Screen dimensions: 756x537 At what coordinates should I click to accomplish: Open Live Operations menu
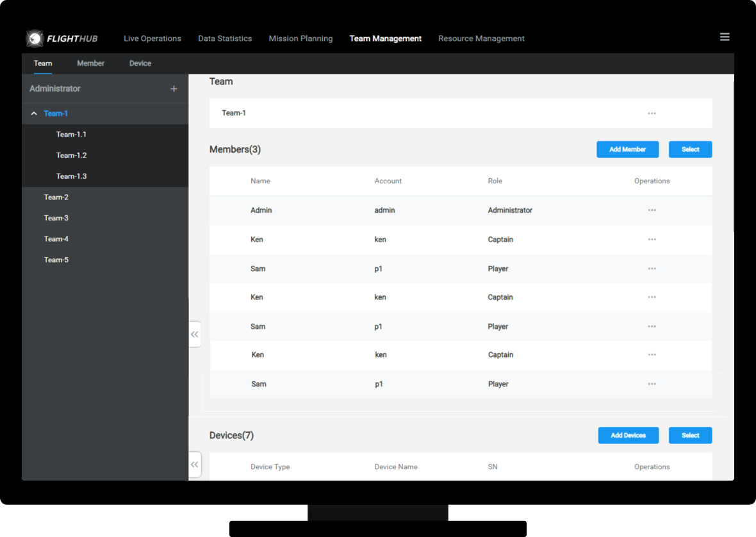pyautogui.click(x=152, y=38)
